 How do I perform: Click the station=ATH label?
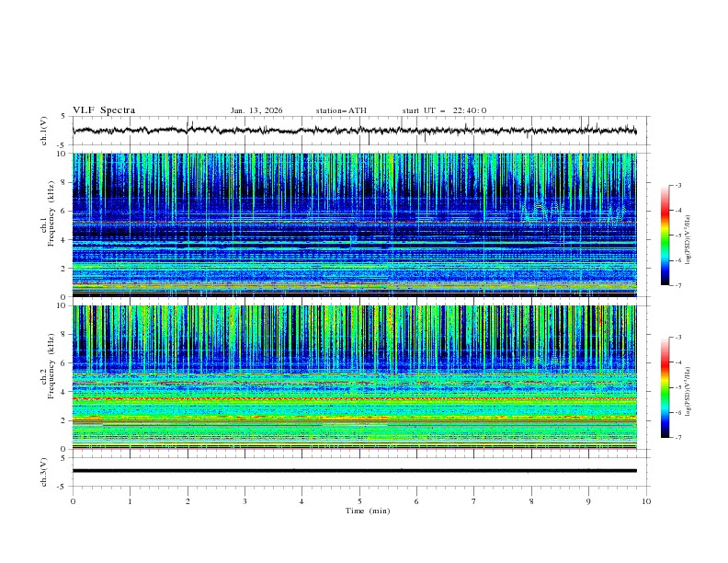(x=341, y=110)
